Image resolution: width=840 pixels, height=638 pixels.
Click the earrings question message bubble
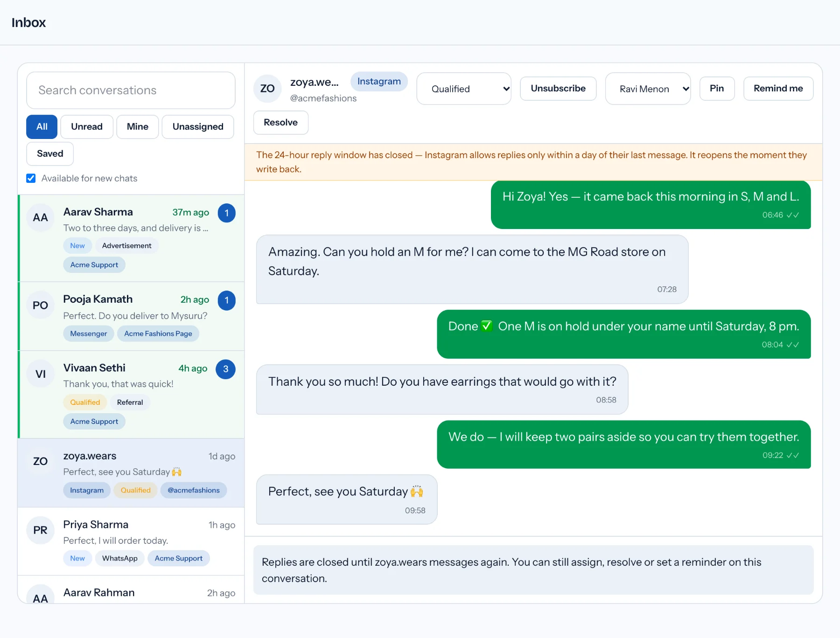(x=442, y=389)
